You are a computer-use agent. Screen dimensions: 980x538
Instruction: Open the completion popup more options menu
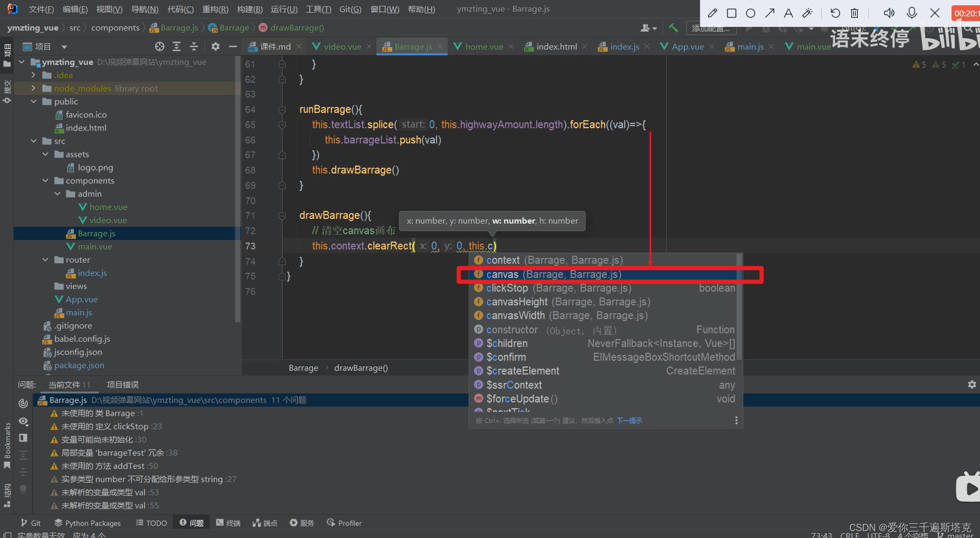coord(736,421)
